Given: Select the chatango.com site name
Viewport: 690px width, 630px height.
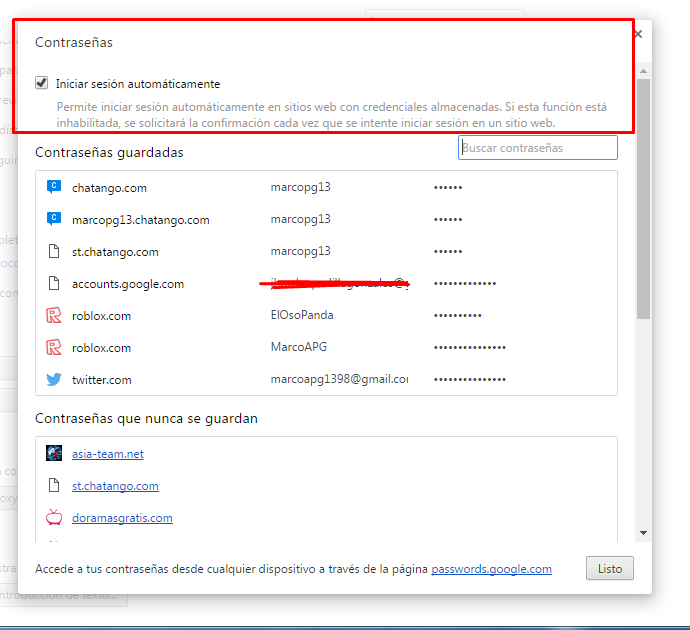Looking at the screenshot, I should pyautogui.click(x=109, y=188).
